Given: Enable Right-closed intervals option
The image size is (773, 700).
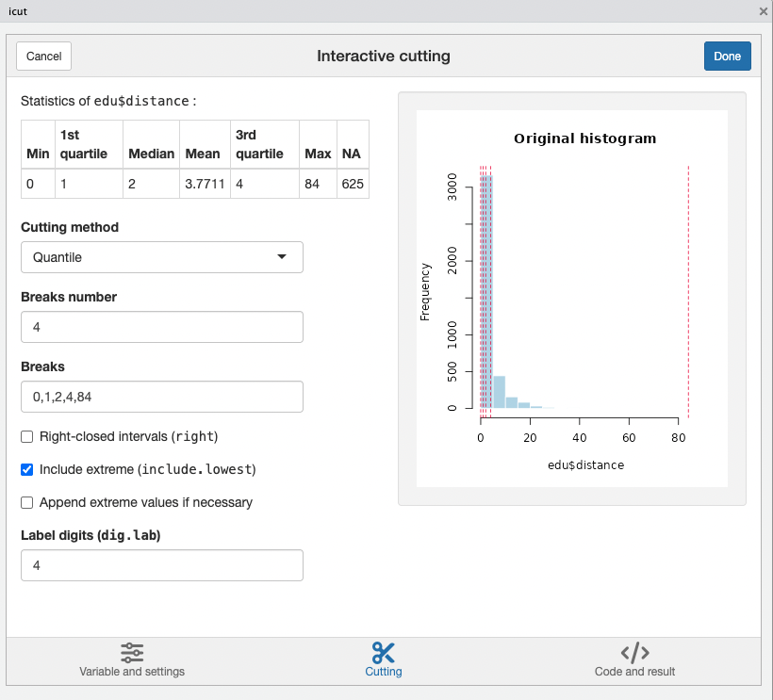Looking at the screenshot, I should [26, 436].
